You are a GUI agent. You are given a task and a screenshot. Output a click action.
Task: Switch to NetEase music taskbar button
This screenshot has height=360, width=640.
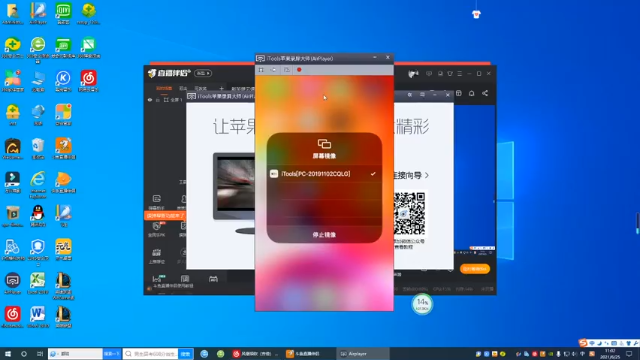[256, 354]
